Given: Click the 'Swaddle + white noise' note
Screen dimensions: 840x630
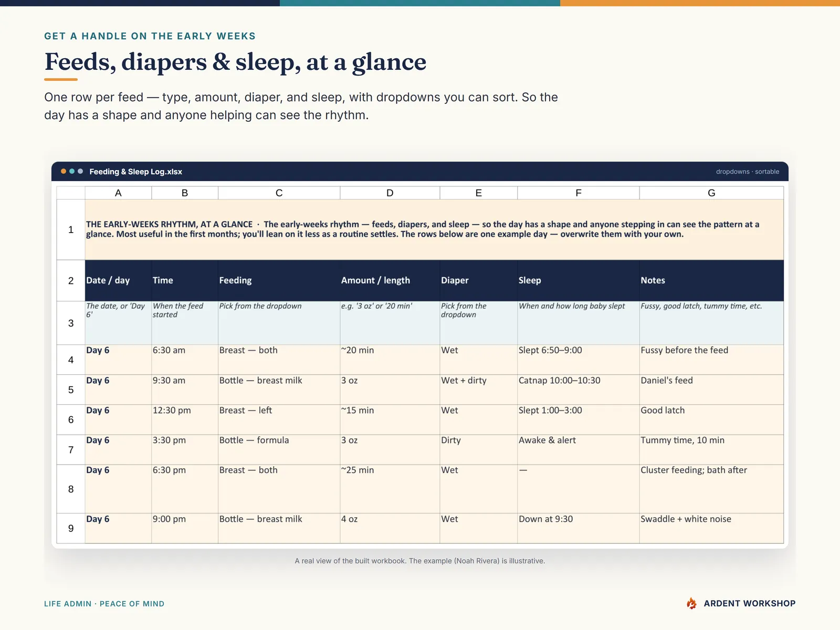Looking at the screenshot, I should click(x=711, y=528).
